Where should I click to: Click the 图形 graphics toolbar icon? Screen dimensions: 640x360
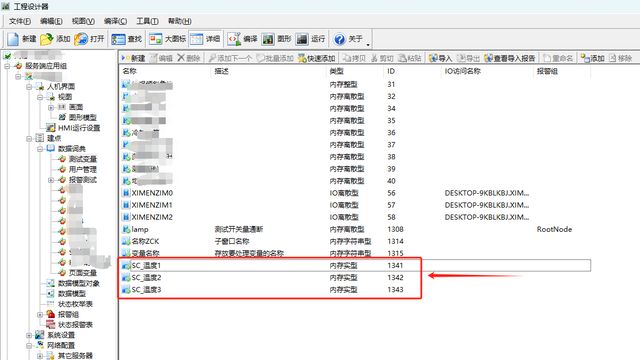tap(268, 39)
